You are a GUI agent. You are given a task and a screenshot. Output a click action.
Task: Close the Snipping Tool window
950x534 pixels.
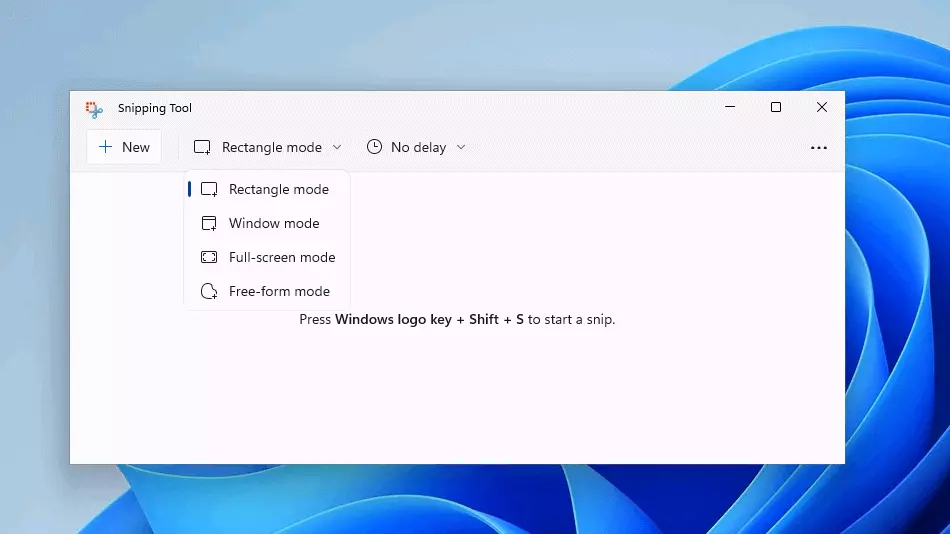(821, 108)
